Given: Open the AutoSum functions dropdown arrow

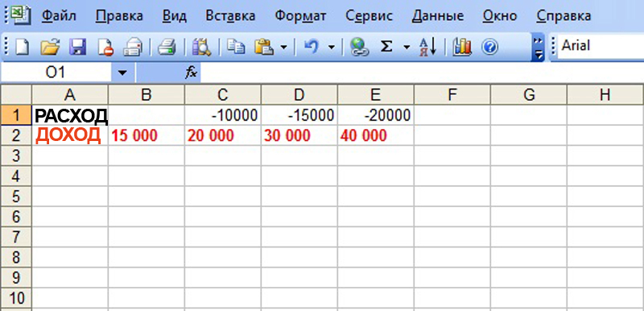Looking at the screenshot, I should click(x=407, y=47).
